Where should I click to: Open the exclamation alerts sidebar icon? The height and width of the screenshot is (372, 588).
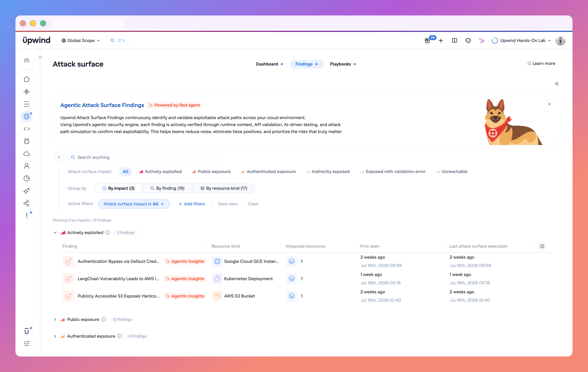pyautogui.click(x=27, y=216)
